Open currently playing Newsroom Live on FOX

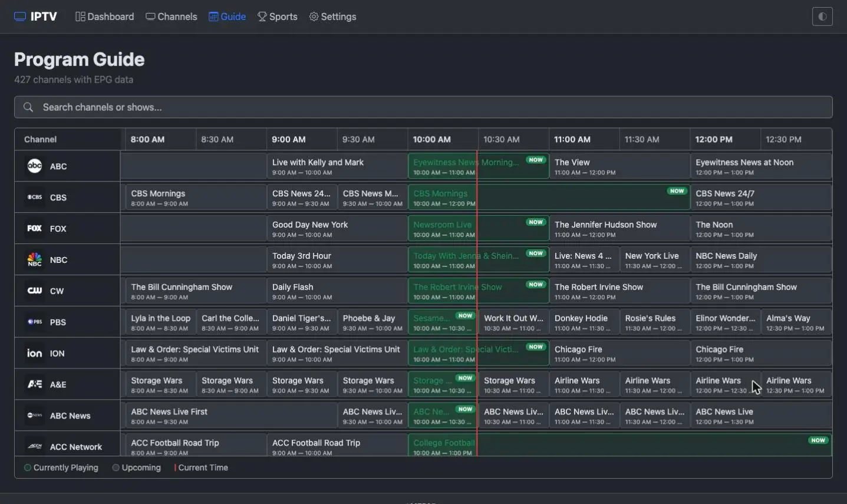click(479, 229)
